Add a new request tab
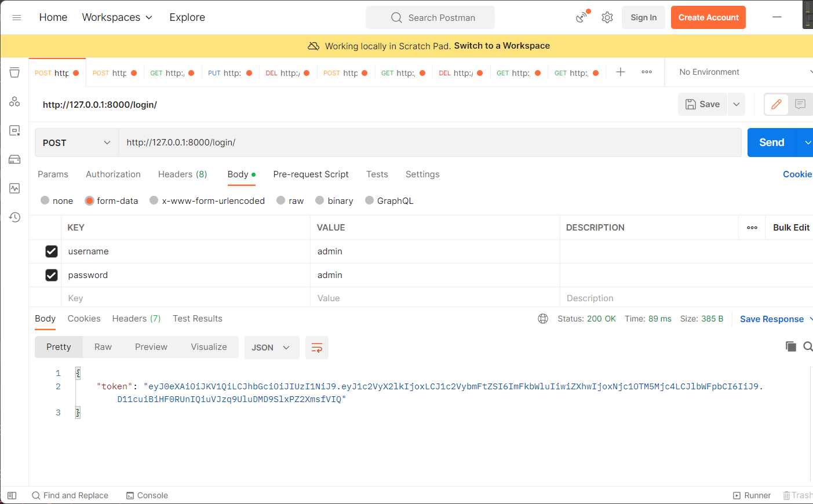 point(621,72)
